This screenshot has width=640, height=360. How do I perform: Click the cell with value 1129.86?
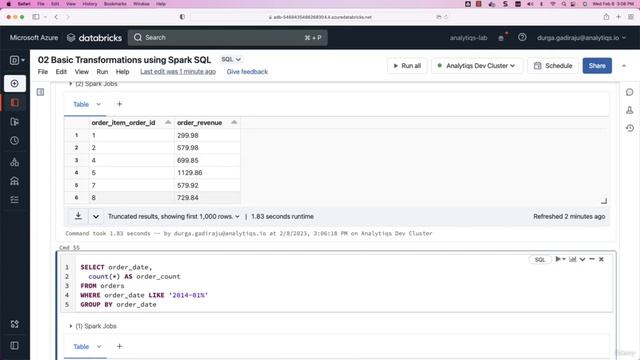tap(207, 173)
